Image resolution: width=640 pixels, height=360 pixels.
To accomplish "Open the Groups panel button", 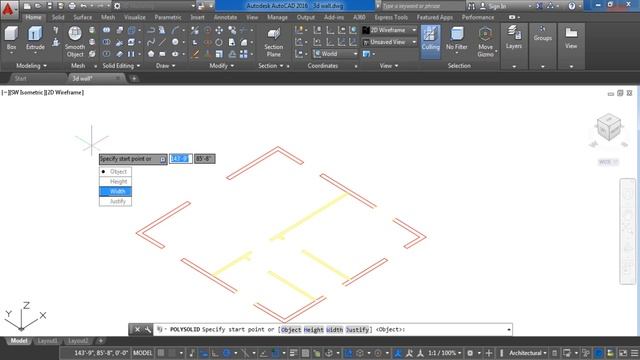I will coord(542,33).
